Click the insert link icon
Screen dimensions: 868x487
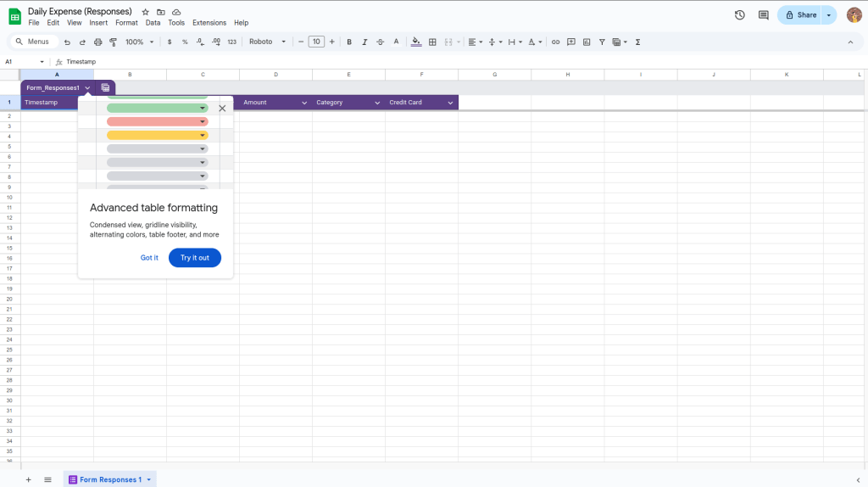tap(555, 42)
